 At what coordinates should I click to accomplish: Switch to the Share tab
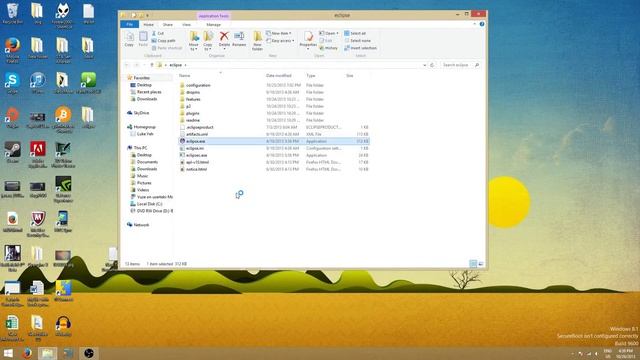(x=167, y=24)
